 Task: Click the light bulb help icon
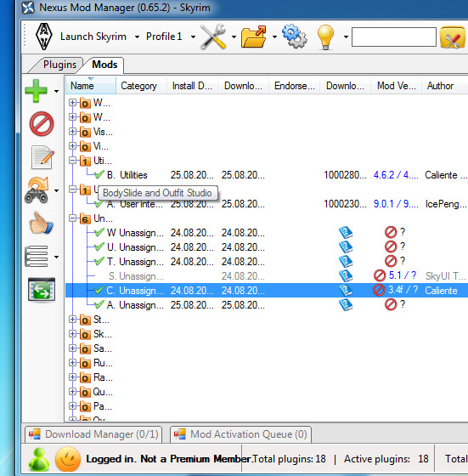point(325,37)
